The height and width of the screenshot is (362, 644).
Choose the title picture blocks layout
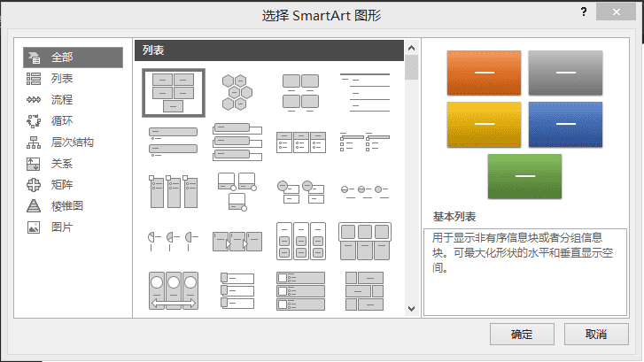tap(365, 290)
